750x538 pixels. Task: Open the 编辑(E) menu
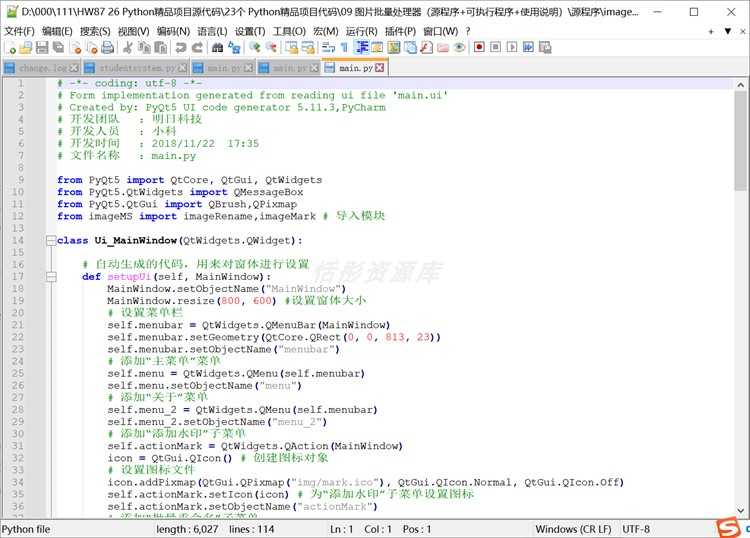[57, 32]
